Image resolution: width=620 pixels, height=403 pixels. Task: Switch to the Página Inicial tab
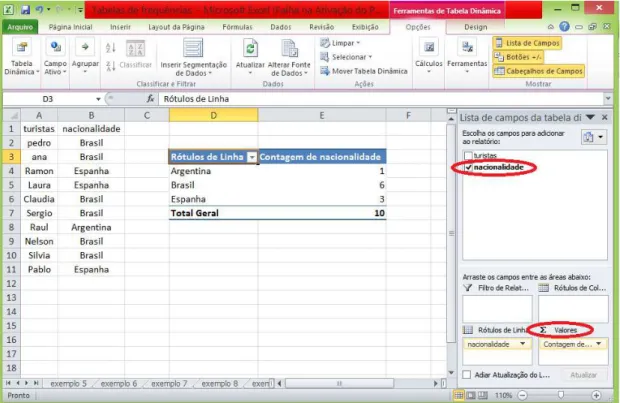click(x=70, y=27)
